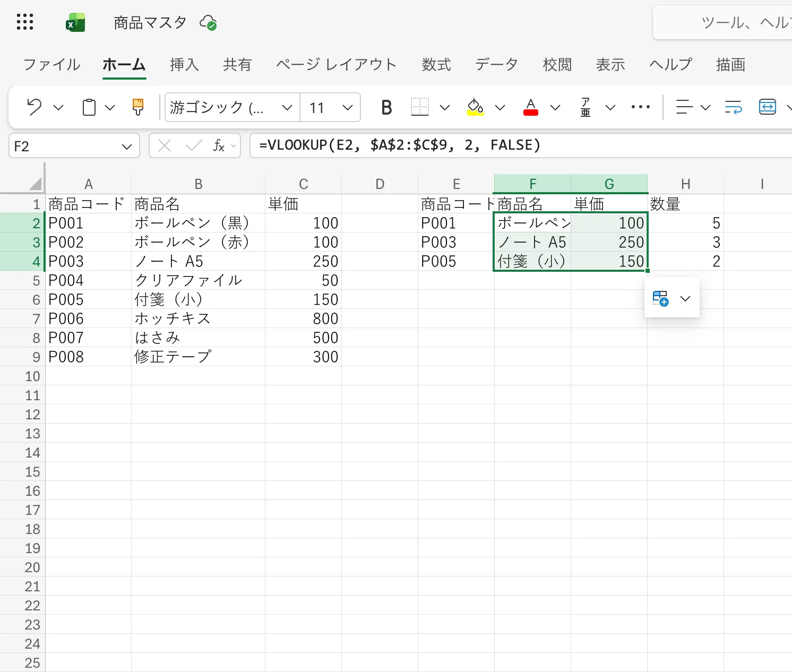
Task: Select cell containing 修正テープ
Action: [x=198, y=357]
